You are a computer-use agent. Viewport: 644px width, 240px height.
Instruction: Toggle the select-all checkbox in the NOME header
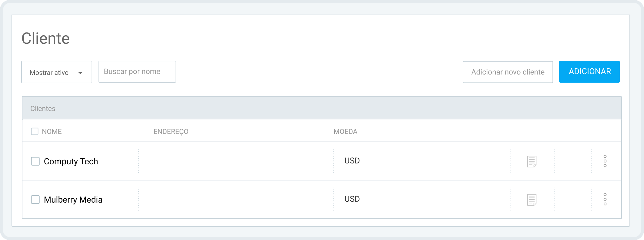pyautogui.click(x=34, y=131)
